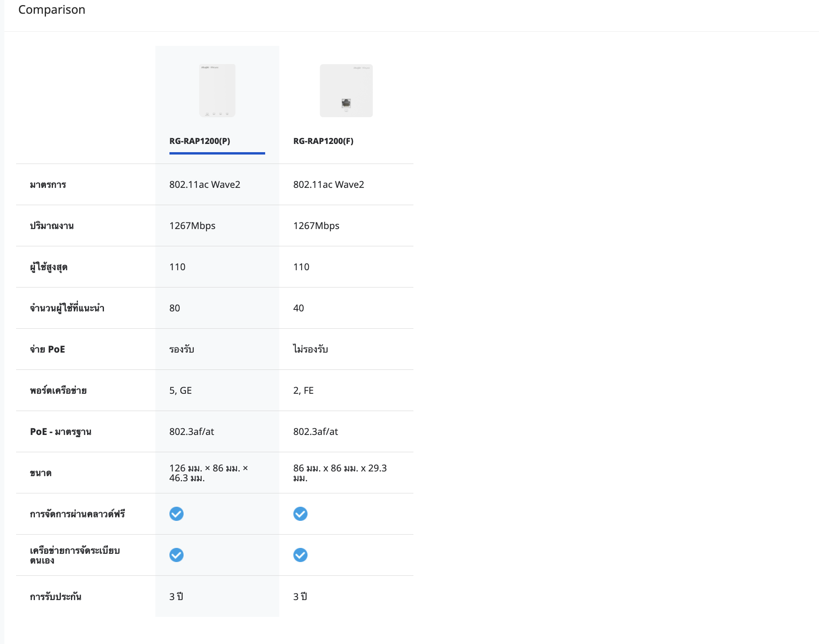The height and width of the screenshot is (644, 819).
Task: Open the RG-RAP1200(F) product link
Action: tap(323, 141)
